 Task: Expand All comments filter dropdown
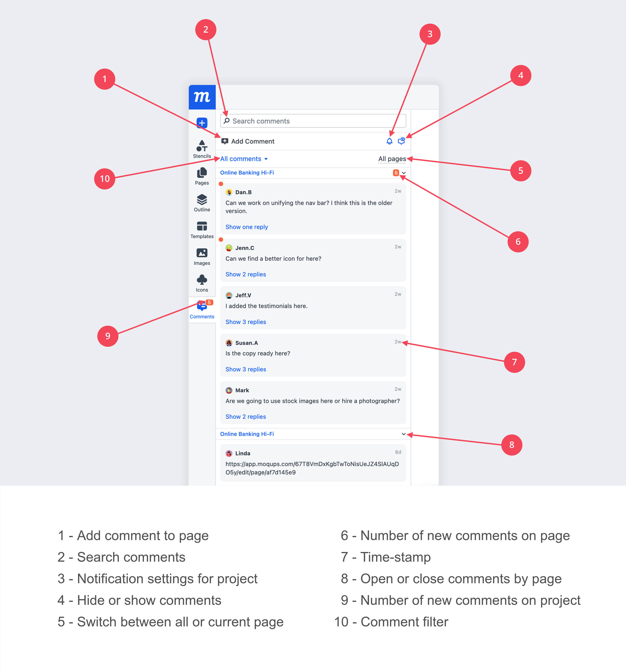click(x=245, y=158)
